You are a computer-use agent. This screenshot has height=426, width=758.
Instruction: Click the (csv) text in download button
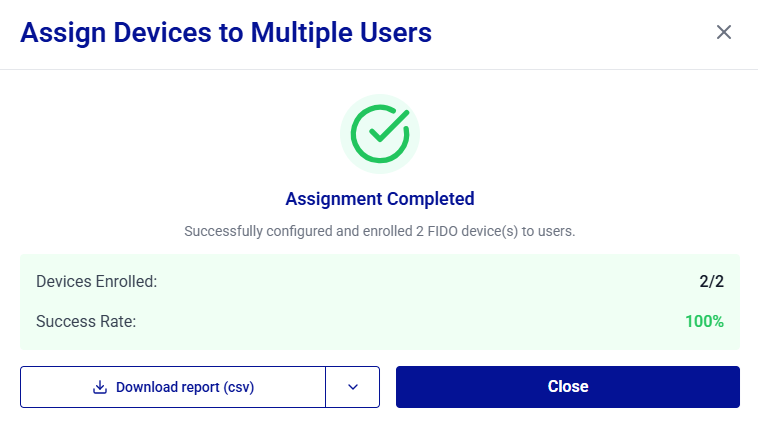click(238, 387)
